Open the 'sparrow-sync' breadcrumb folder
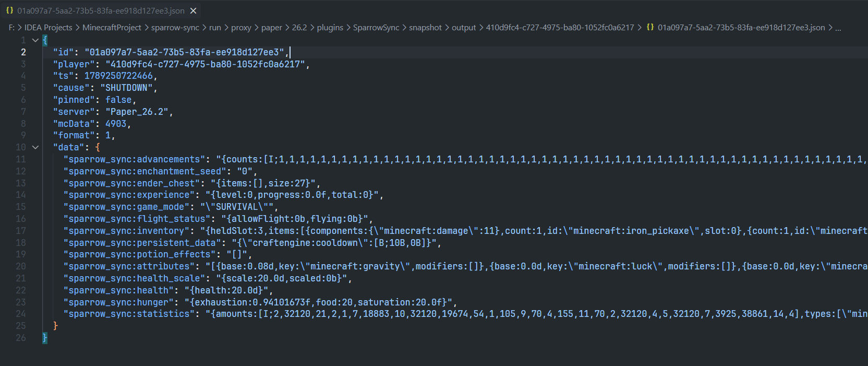868x366 pixels. 175,27
